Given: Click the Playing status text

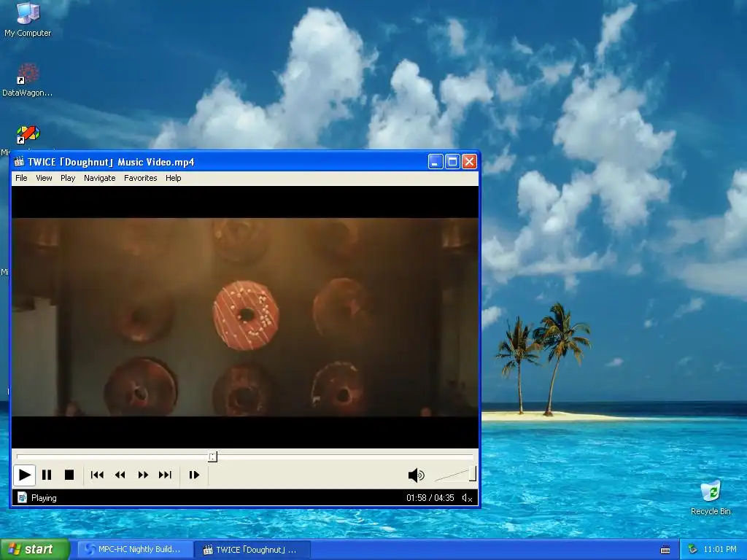Looking at the screenshot, I should pos(44,498).
